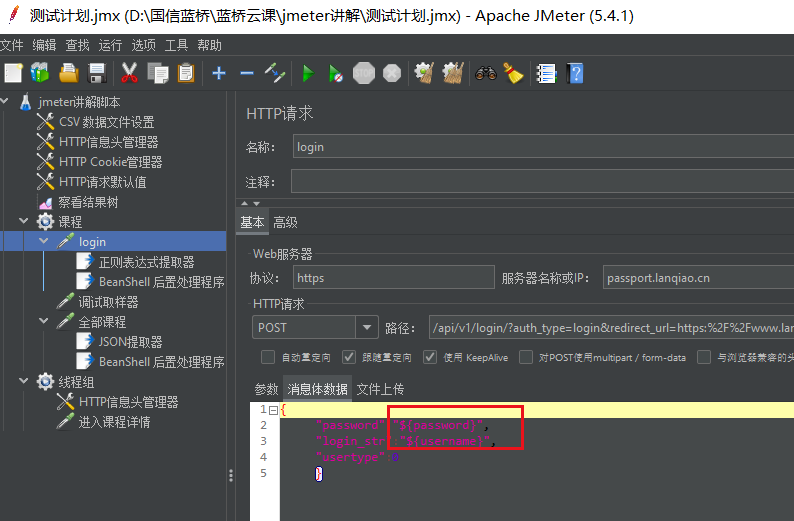Click the Clear results broom-gear icon
Viewport: 794px width, 521px height.
tap(424, 73)
